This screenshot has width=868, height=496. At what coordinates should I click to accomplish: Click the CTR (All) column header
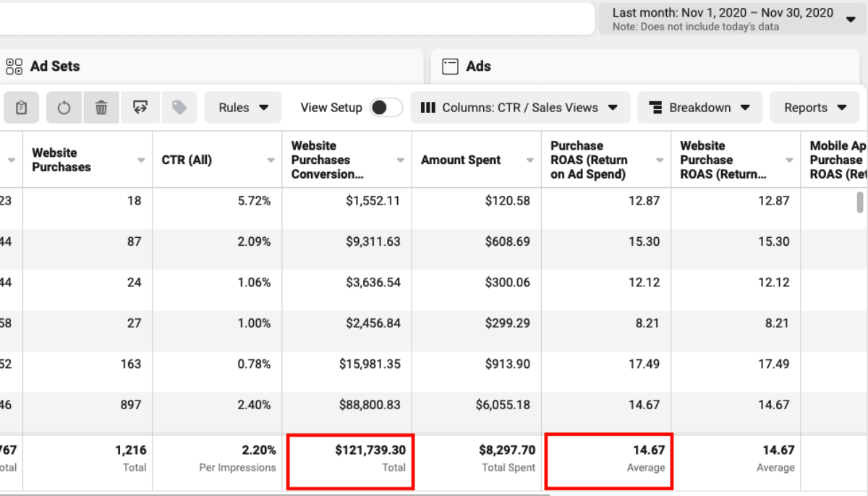pyautogui.click(x=187, y=160)
